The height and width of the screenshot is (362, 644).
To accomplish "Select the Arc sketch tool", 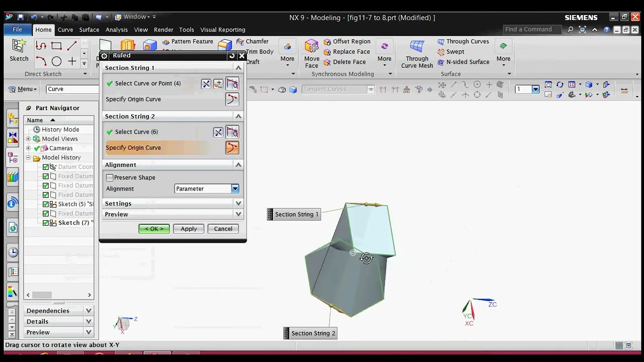I will (x=41, y=61).
